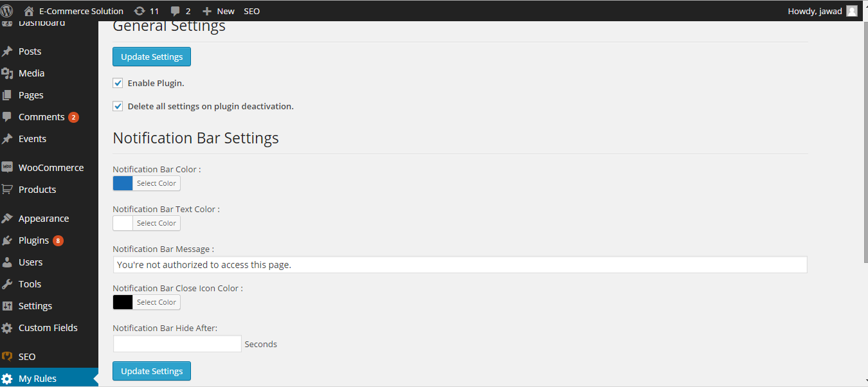The width and height of the screenshot is (868, 387).
Task: Visit the E-Commerce Solution site link
Action: click(80, 11)
